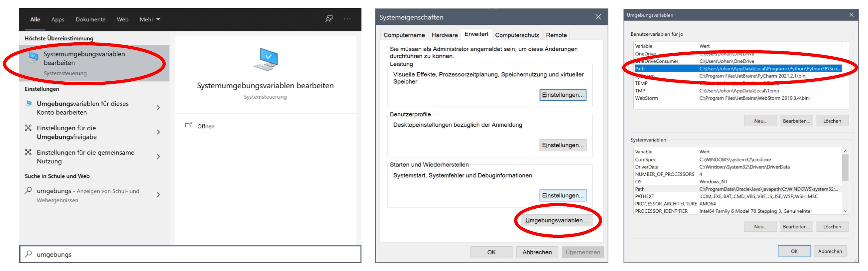Open the 'Computerschutz' tab
This screenshot has height=271, width=868.
(x=517, y=35)
